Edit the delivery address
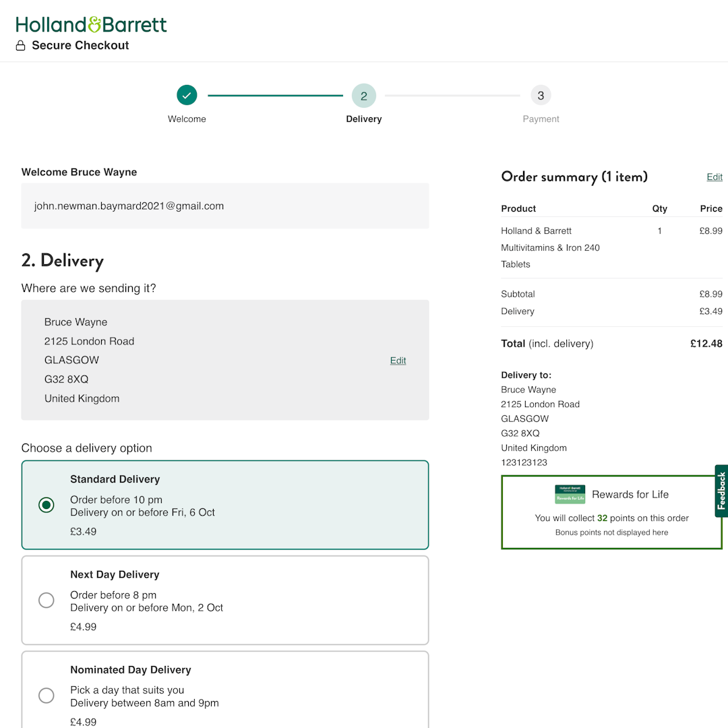Image resolution: width=728 pixels, height=728 pixels. pos(398,360)
